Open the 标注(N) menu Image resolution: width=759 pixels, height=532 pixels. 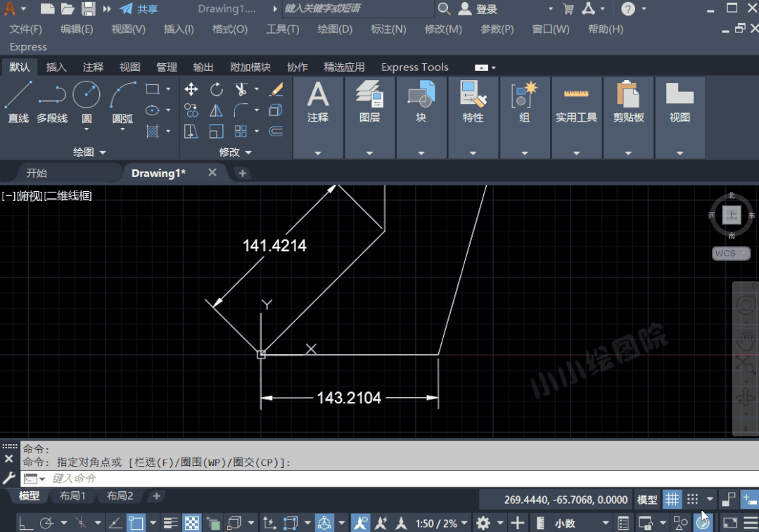pyautogui.click(x=388, y=29)
